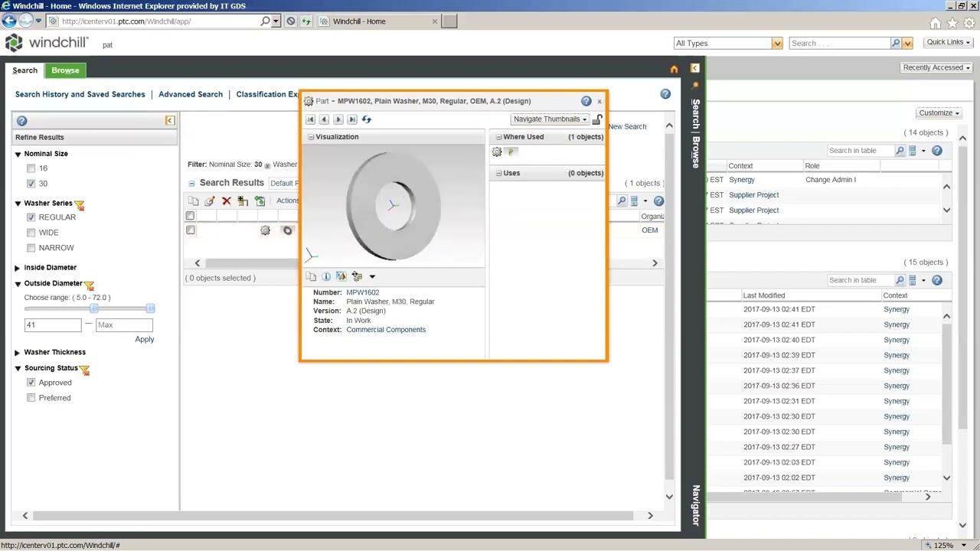Uncheck Approved sourcing status
This screenshot has height=551, width=980.
click(31, 383)
